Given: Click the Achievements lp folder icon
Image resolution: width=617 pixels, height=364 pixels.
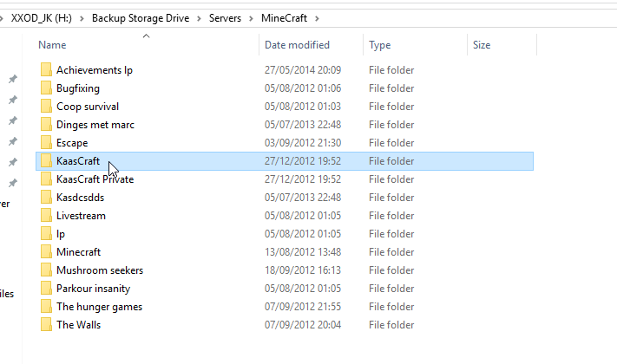Looking at the screenshot, I should click(x=47, y=69).
